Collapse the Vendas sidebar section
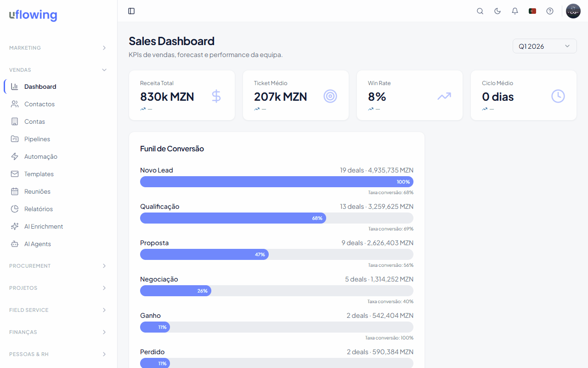This screenshot has width=588, height=368. click(x=58, y=70)
